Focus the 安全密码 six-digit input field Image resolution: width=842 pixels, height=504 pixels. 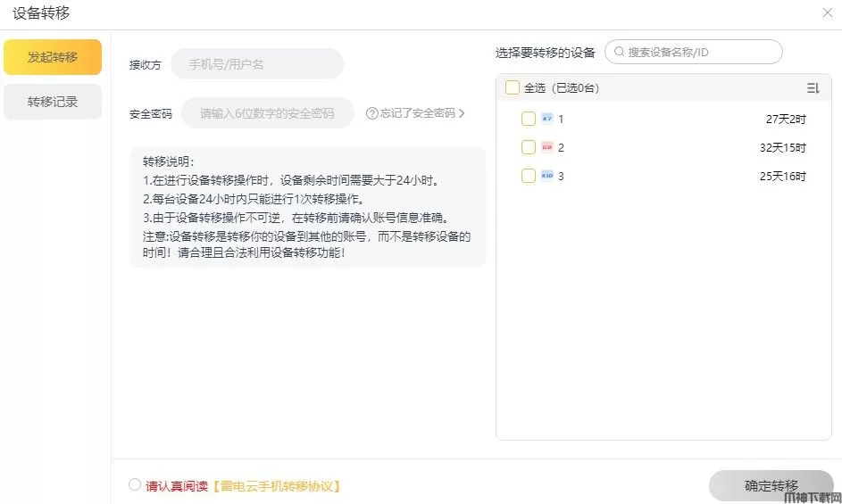tap(268, 113)
